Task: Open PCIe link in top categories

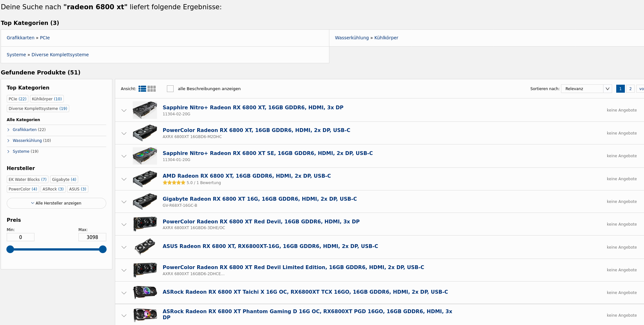Action: pyautogui.click(x=45, y=38)
